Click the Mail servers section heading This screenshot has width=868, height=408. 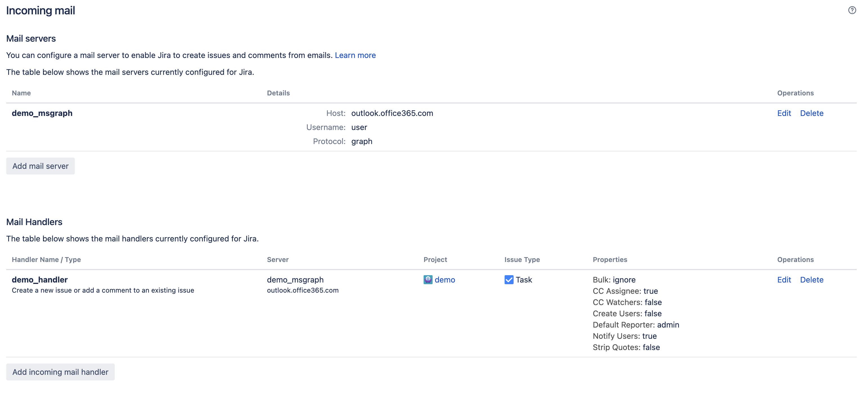(31, 39)
